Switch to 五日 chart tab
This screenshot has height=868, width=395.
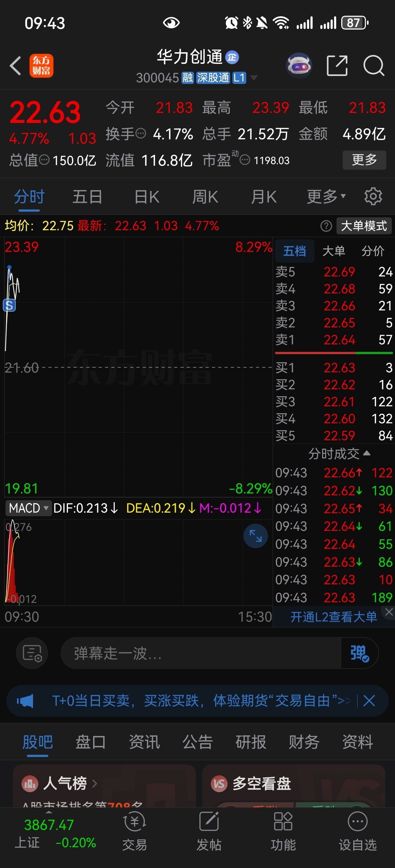click(x=87, y=197)
